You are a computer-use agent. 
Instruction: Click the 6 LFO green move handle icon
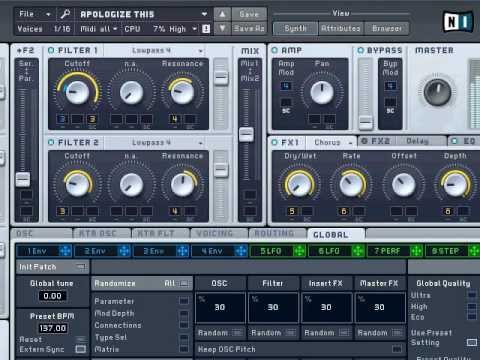358,251
